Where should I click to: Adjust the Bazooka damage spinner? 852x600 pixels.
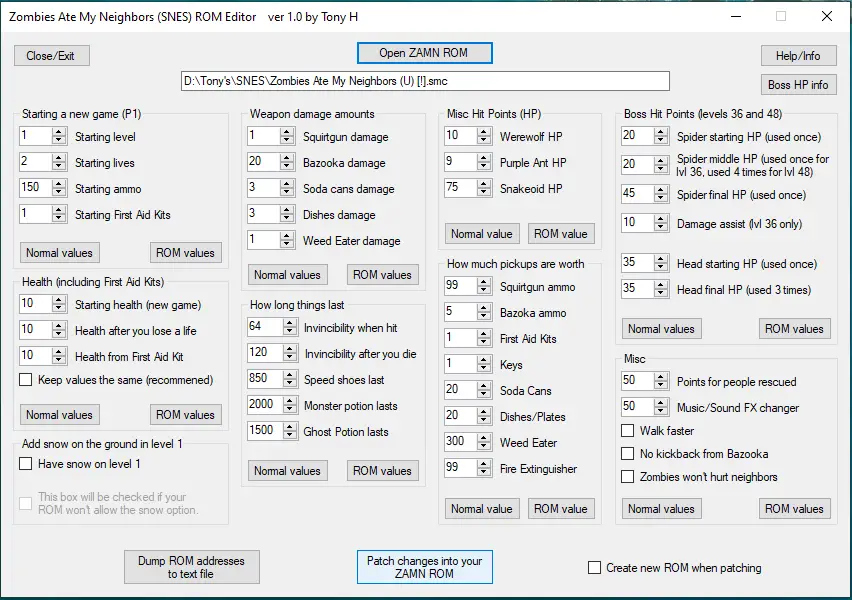pyautogui.click(x=287, y=162)
